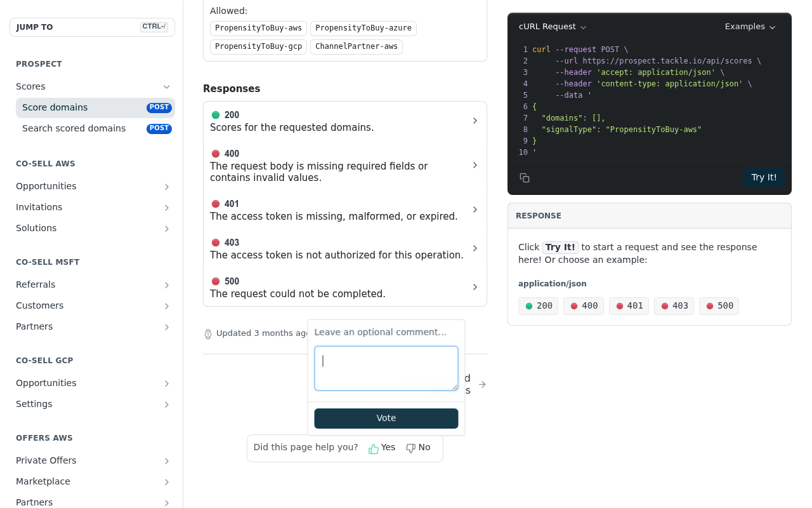
Task: Click the application/json label
Action: [553, 284]
